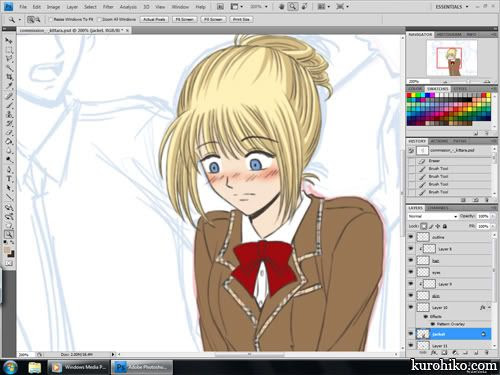
Task: Hide the jacket layer
Action: coord(411,334)
